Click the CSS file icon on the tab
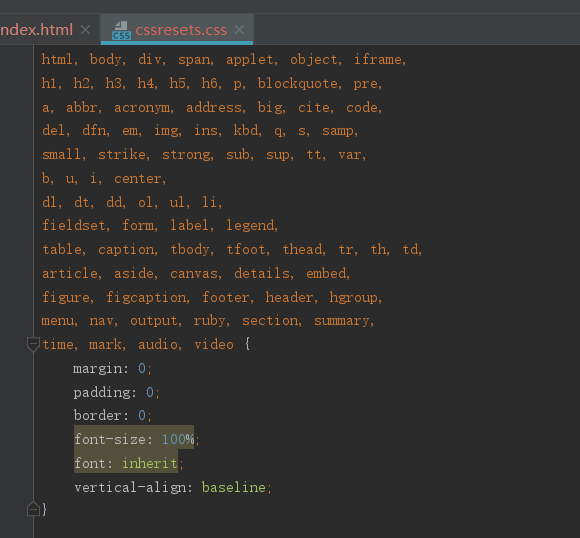The height and width of the screenshot is (538, 580). 121,30
